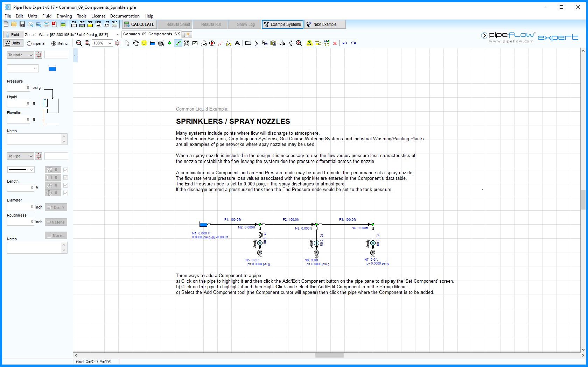Image resolution: width=588 pixels, height=367 pixels.
Task: Collapse the side panel with the arrow
Action: (75, 55)
